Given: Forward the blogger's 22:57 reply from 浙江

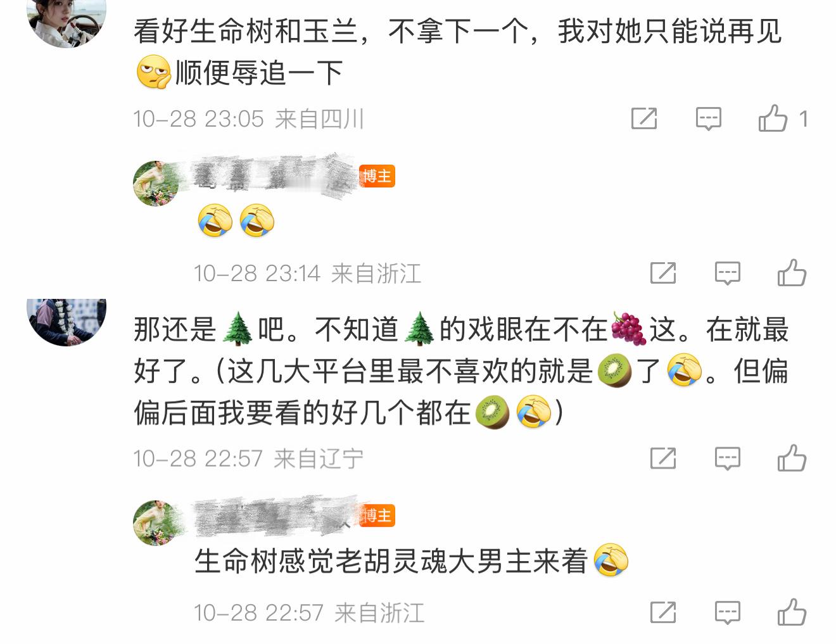Looking at the screenshot, I should pos(663,612).
